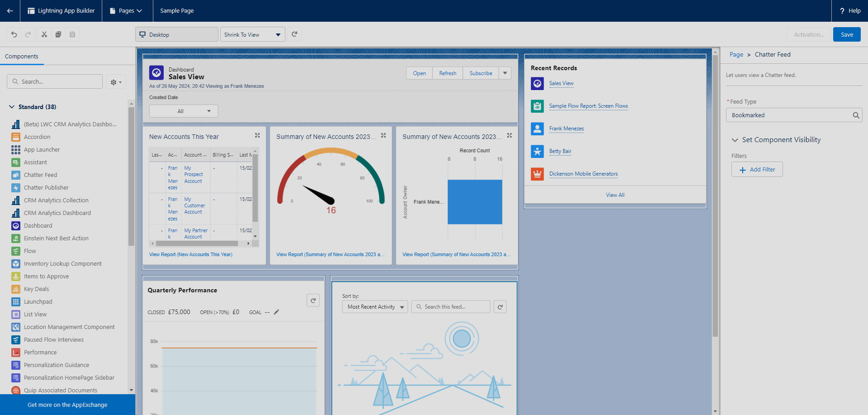Viewport: 868px width, 415px height.
Task: Open the Created Date All filter dropdown
Action: pos(184,111)
